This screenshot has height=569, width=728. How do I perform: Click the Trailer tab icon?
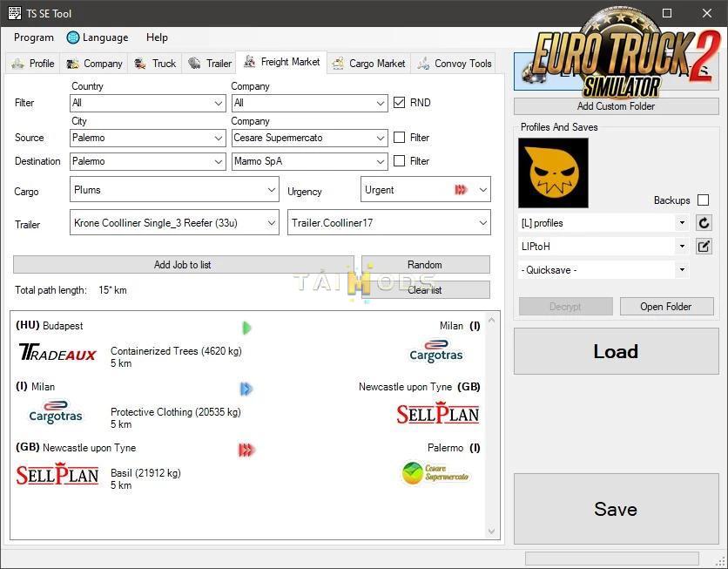pos(194,64)
